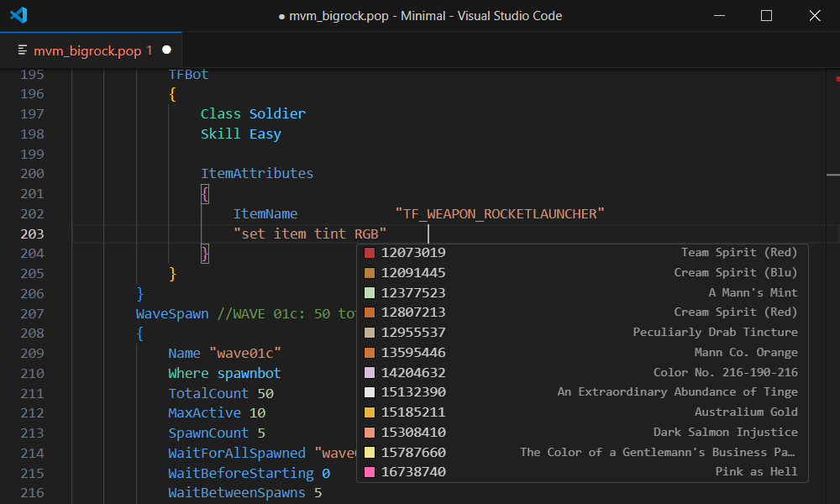Click the Visual Studio Code logo icon
Screen dimensions: 840x504
click(x=18, y=15)
